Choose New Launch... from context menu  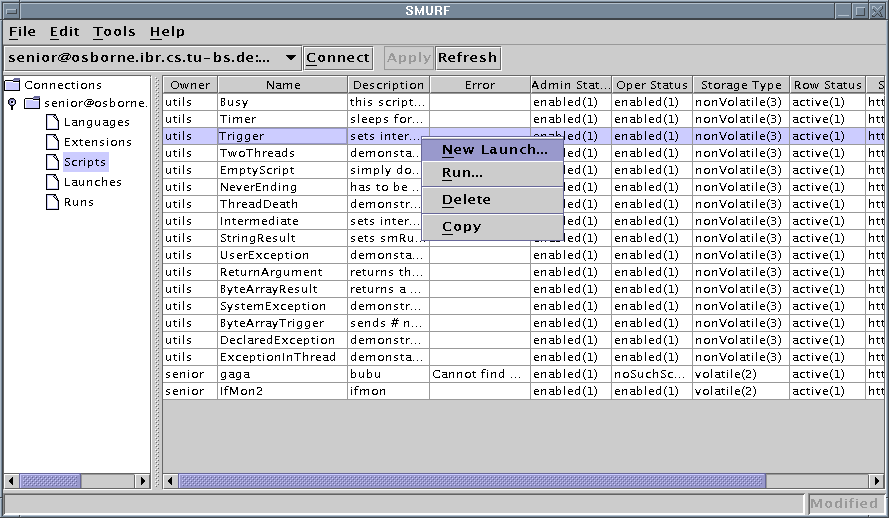[494, 150]
